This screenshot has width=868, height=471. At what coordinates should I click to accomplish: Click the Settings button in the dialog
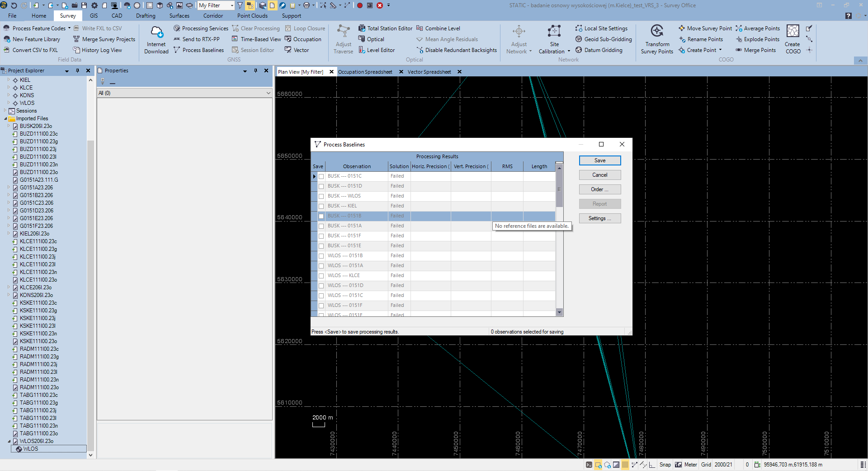(599, 218)
